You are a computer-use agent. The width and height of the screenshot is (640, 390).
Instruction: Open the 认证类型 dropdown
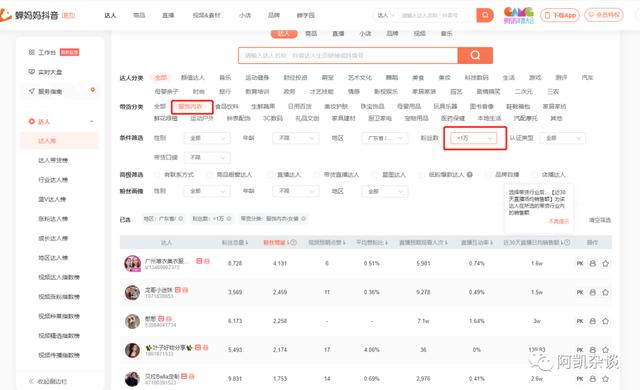pos(562,138)
